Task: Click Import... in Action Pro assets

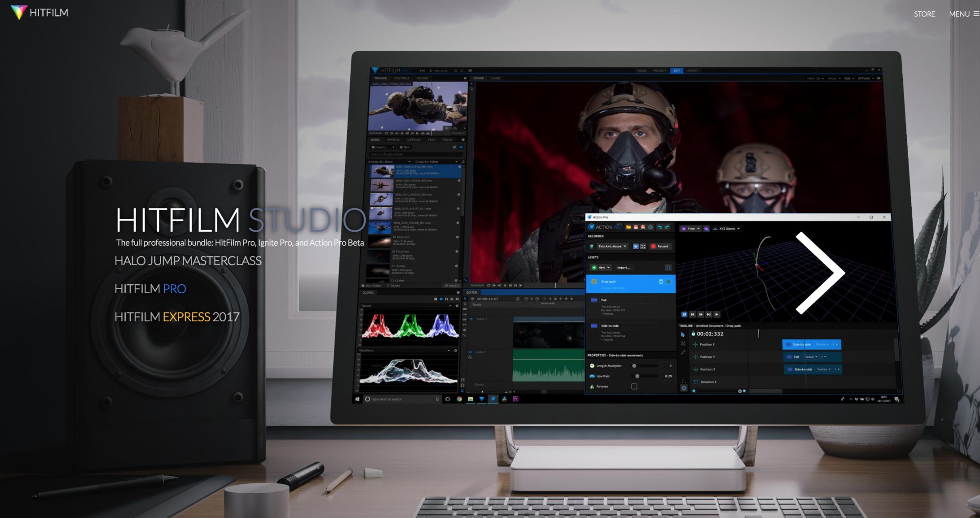Action: tap(624, 268)
